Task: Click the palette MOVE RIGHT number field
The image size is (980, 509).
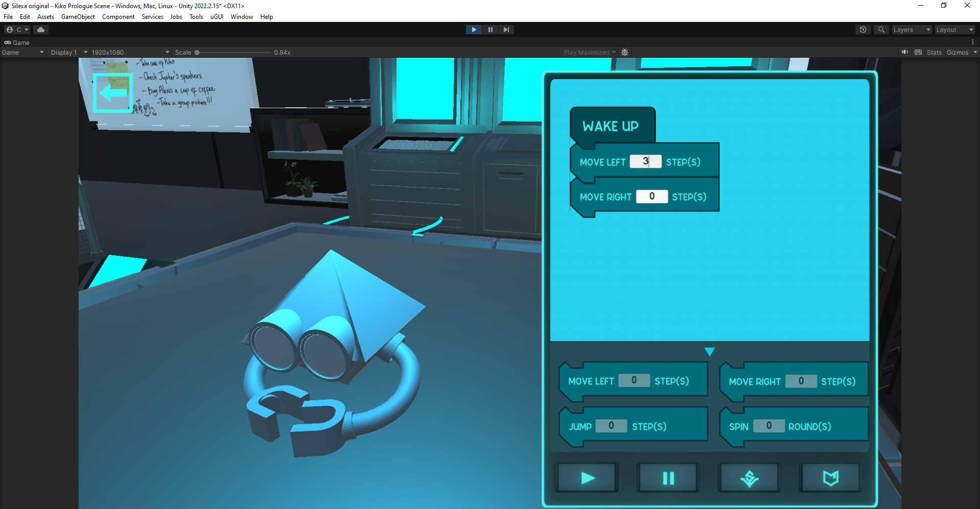Action: point(801,381)
